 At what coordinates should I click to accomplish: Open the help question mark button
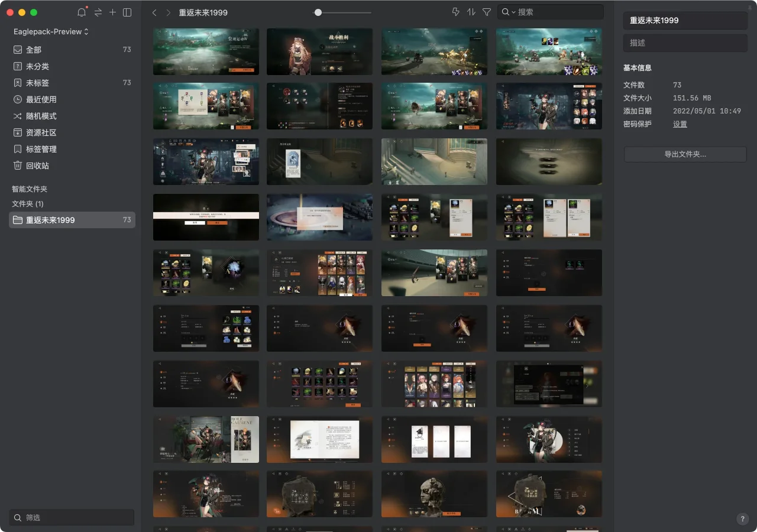[x=743, y=519]
